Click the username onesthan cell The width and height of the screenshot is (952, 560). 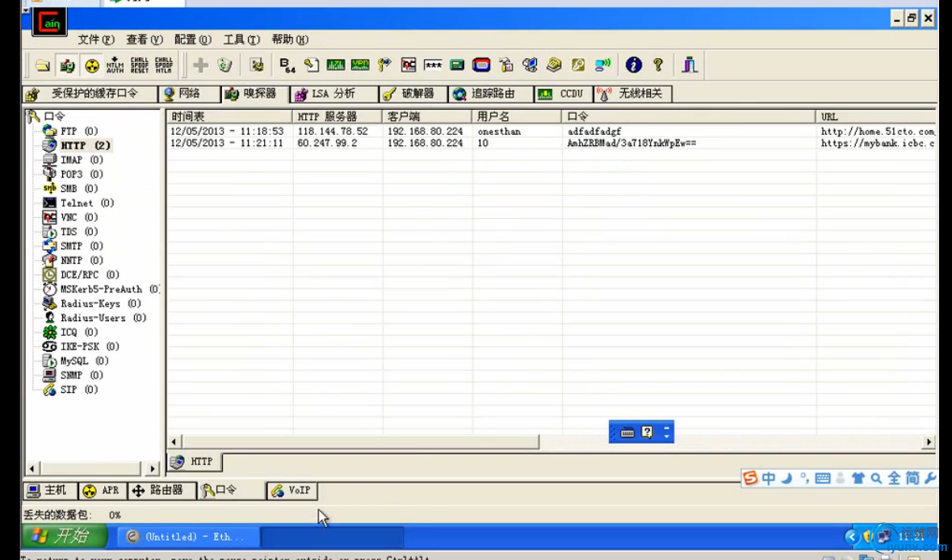coord(499,131)
